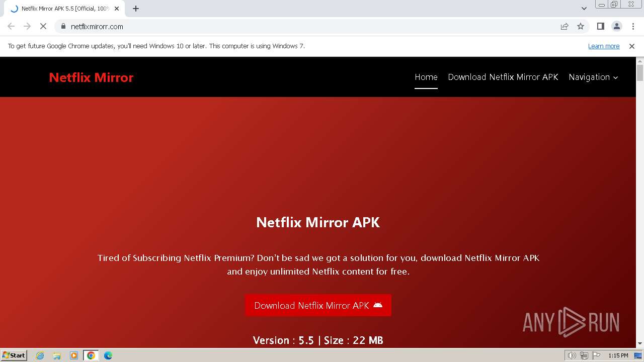Go back to previous page
Screen dimensions: 644x362
[x=11, y=26]
